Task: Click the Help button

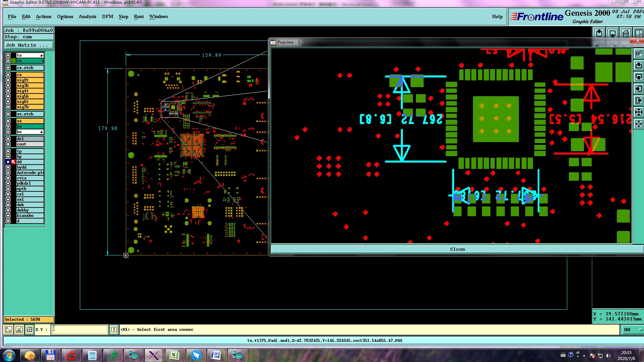Action: pos(497,17)
